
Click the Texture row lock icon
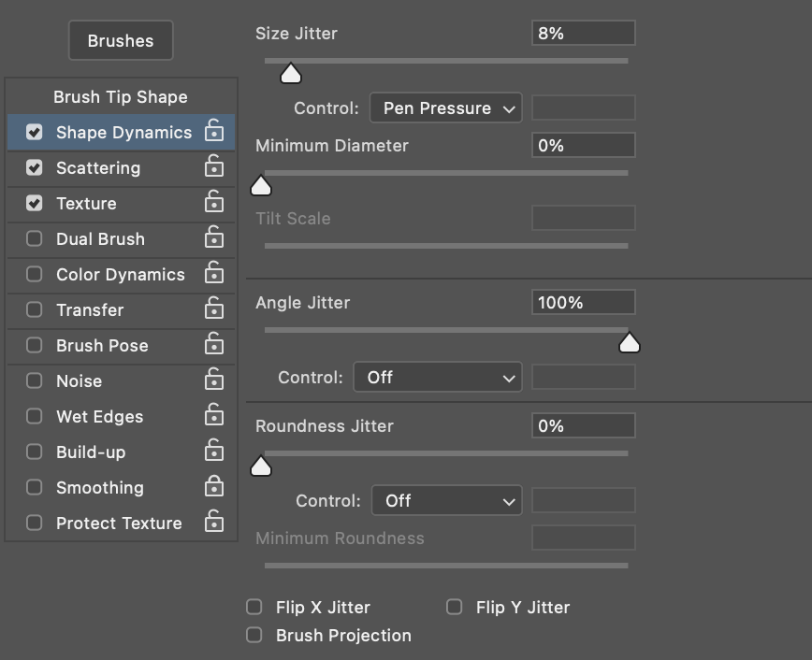pos(214,201)
